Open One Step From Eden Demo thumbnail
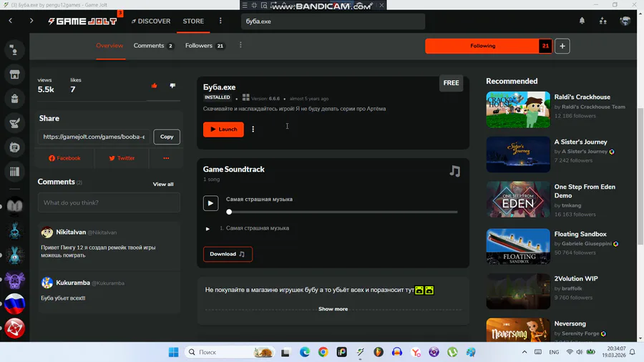 (x=518, y=200)
